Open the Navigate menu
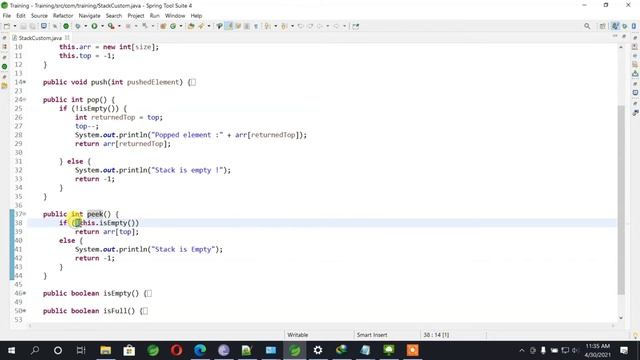 click(89, 16)
